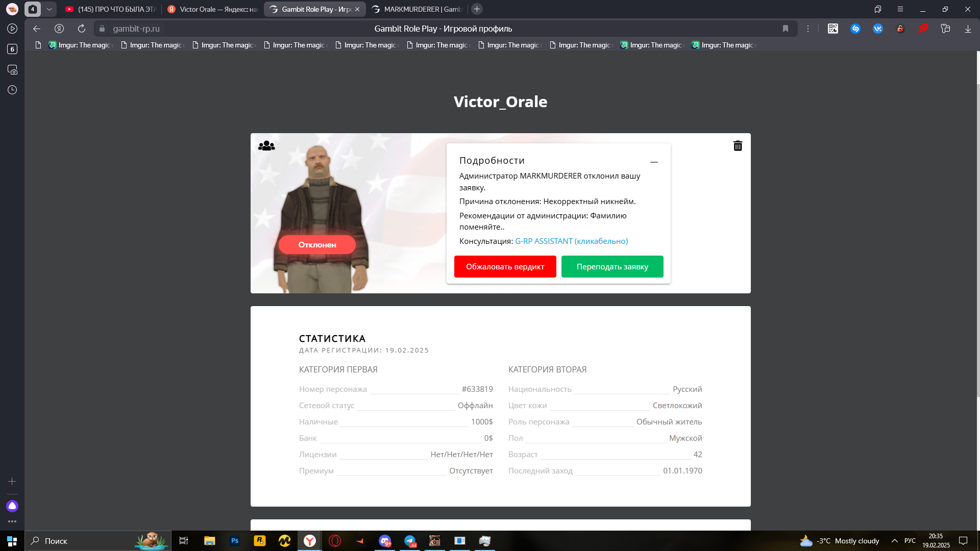Image resolution: width=980 pixels, height=551 pixels.
Task: Click the gambit-rp.ru address bar
Action: tap(136, 29)
